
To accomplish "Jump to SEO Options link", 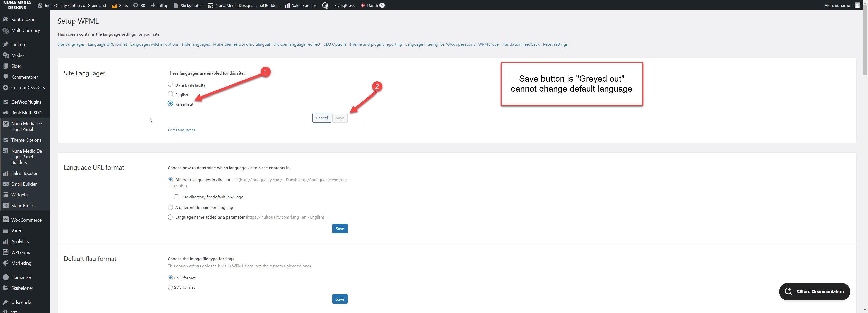I will click(x=335, y=44).
